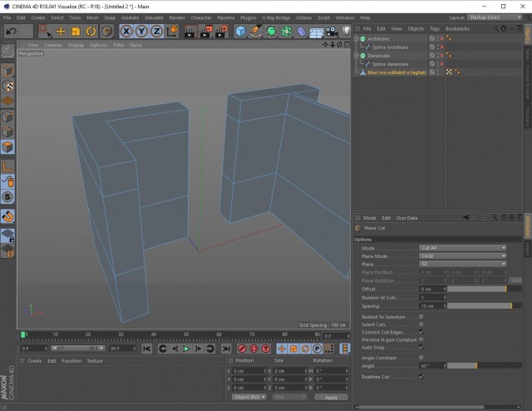Collapse the Architrave object tree

[x=357, y=39]
